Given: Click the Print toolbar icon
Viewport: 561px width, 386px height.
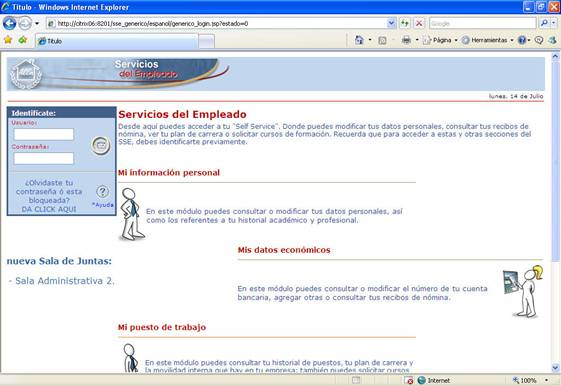Looking at the screenshot, I should coord(406,40).
